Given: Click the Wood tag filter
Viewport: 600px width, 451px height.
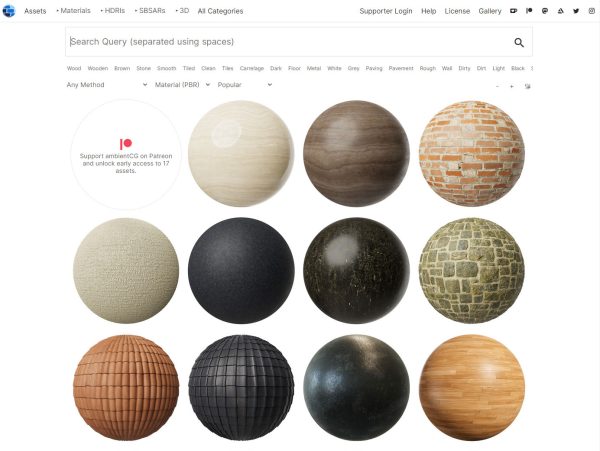Looking at the screenshot, I should [74, 68].
